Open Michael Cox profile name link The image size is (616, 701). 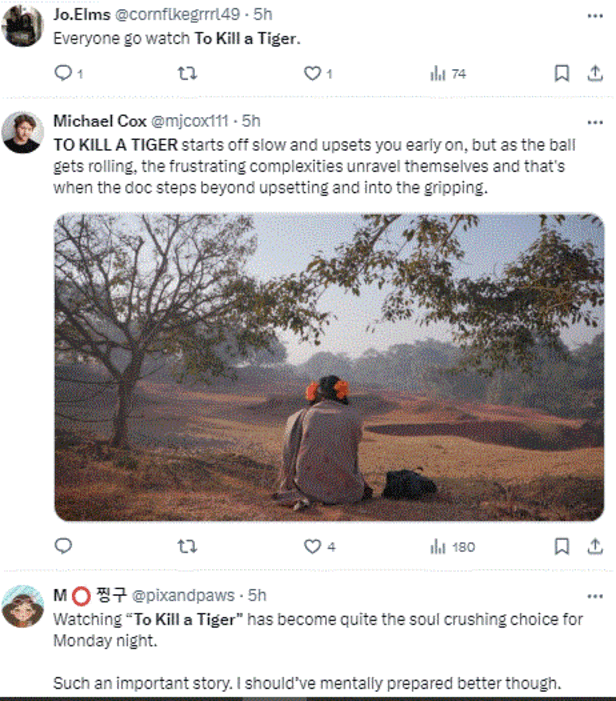point(100,121)
